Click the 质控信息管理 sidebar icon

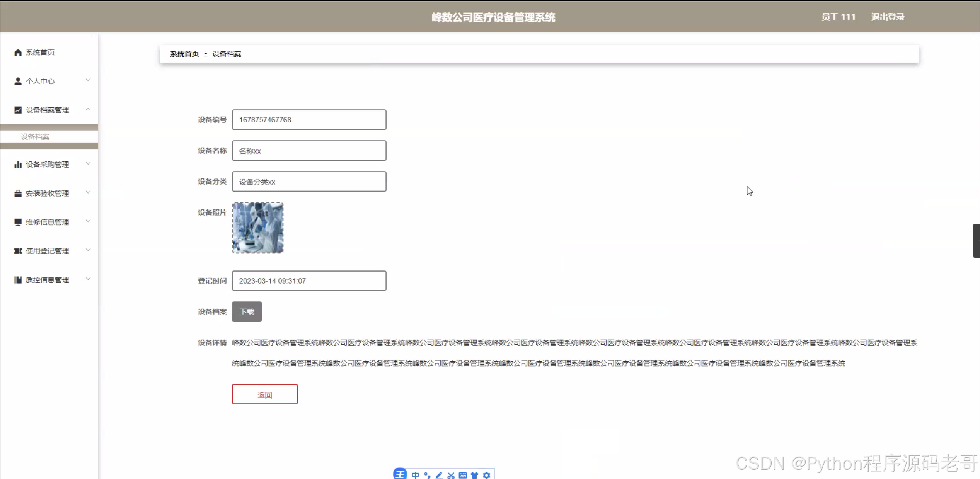(18, 280)
